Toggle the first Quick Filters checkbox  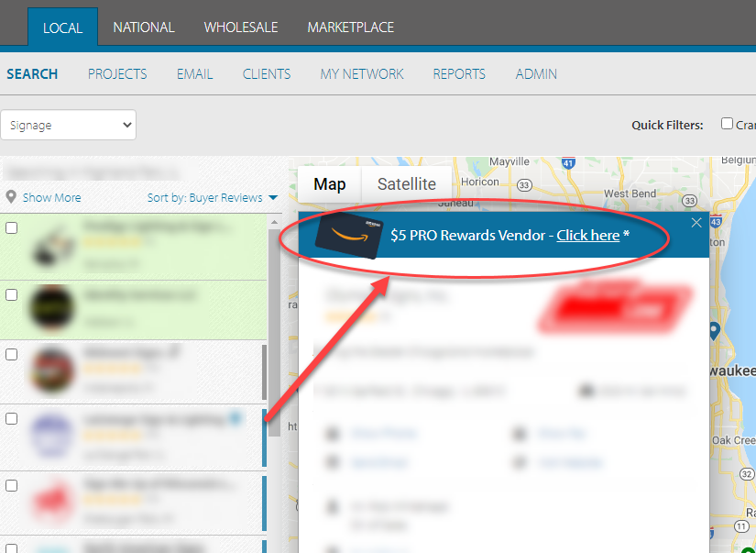pos(727,124)
